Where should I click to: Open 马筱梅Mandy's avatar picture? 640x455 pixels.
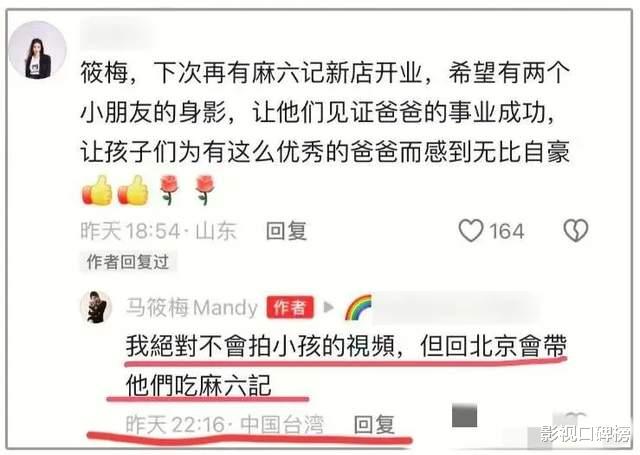click(96, 307)
